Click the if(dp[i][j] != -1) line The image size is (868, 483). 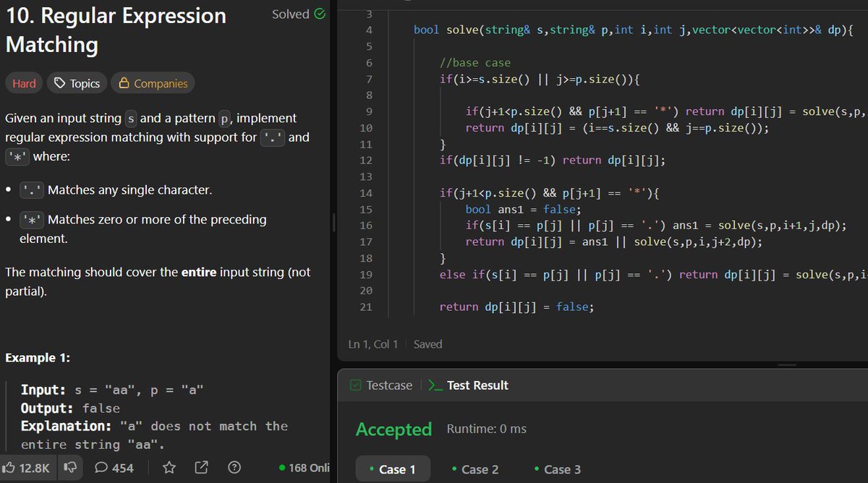(552, 161)
